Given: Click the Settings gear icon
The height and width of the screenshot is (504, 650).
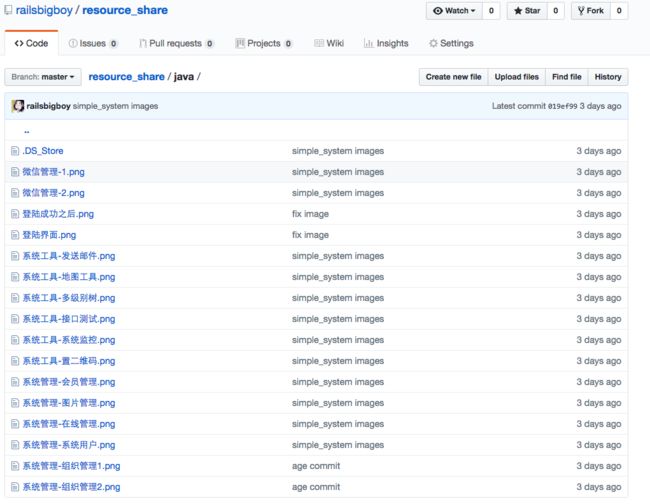Looking at the screenshot, I should click(433, 43).
